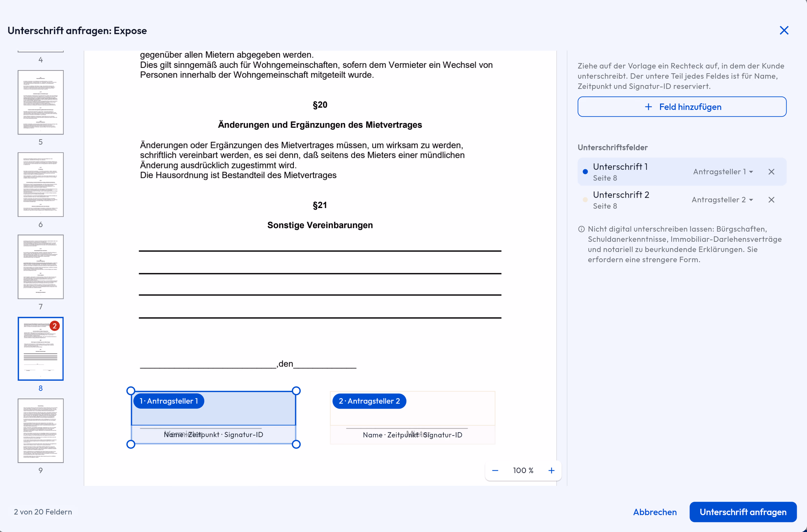Click bottom-right resize handle of Antragsteller 1 field

tap(296, 444)
